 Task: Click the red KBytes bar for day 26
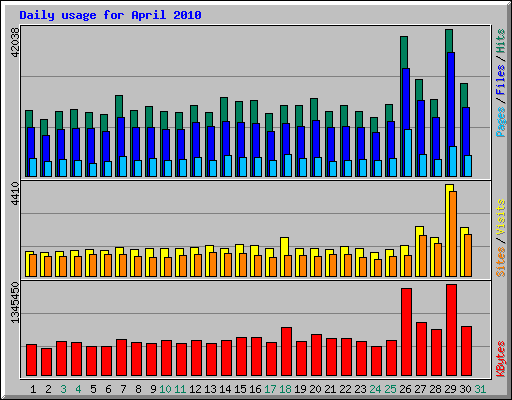(406, 332)
